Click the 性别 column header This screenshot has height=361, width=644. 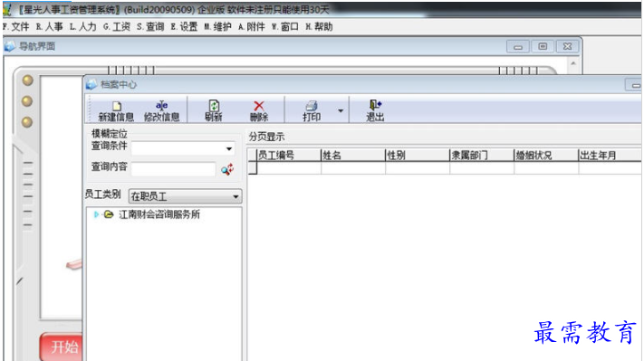[x=418, y=155]
